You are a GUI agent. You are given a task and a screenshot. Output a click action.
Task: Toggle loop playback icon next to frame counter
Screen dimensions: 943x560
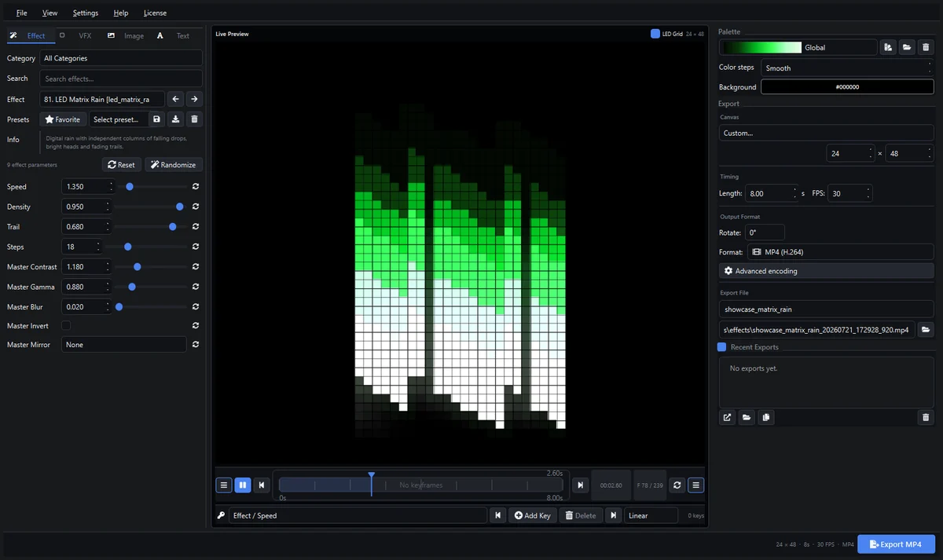pyautogui.click(x=677, y=485)
